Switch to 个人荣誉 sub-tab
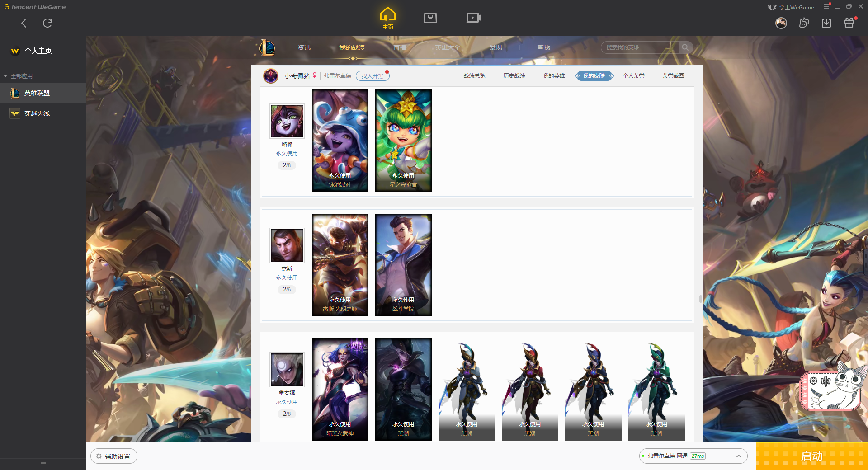This screenshot has height=470, width=868. [x=633, y=76]
